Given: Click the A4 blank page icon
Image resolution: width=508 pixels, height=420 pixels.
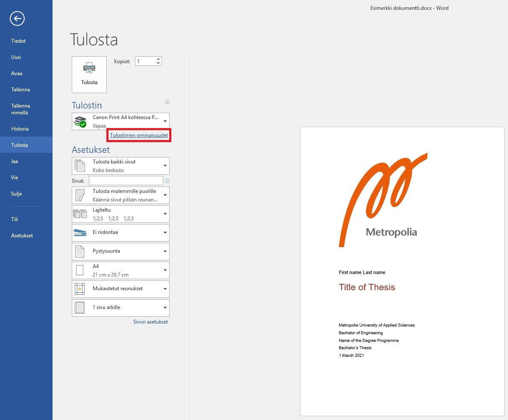Looking at the screenshot, I should [x=80, y=270].
